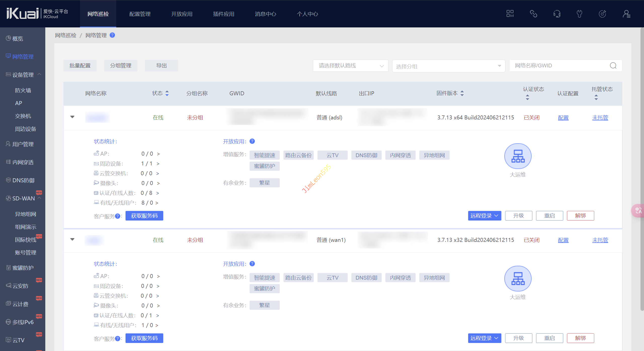Click 未托管 link in second row
The image size is (644, 351).
coord(600,240)
